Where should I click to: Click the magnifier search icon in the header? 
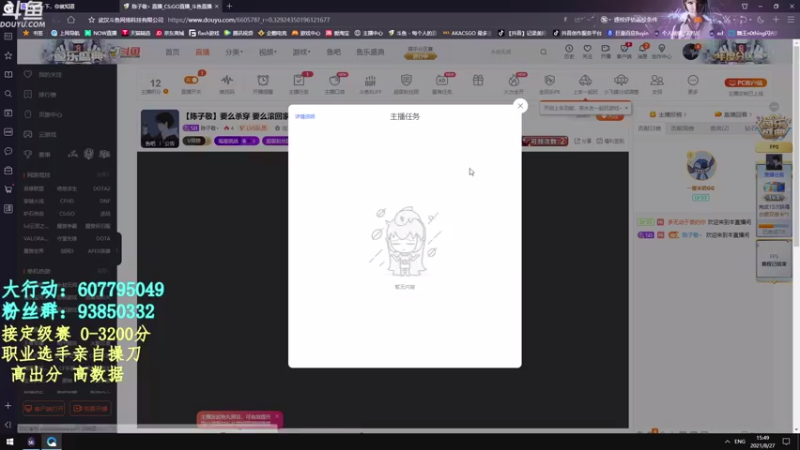[x=543, y=52]
